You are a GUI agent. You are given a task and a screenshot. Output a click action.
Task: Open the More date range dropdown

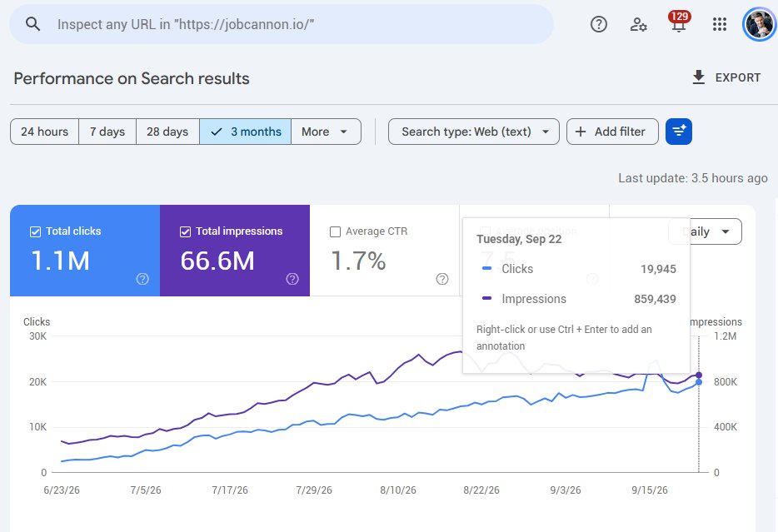tap(326, 132)
